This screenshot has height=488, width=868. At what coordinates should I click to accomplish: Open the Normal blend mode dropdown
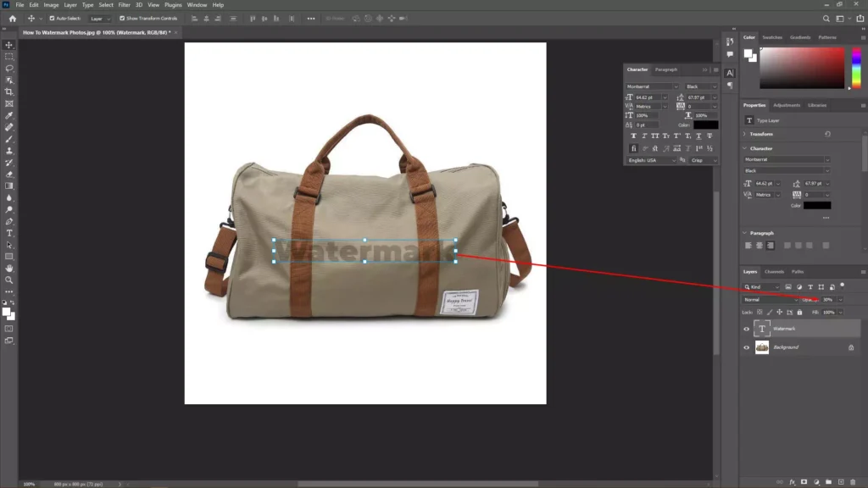tap(771, 300)
